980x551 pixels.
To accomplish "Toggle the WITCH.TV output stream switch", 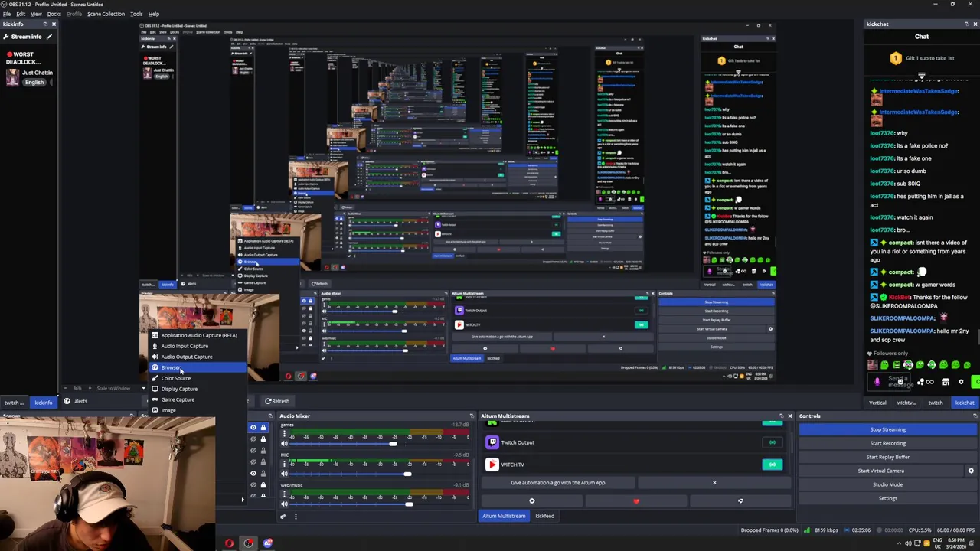I will point(772,465).
